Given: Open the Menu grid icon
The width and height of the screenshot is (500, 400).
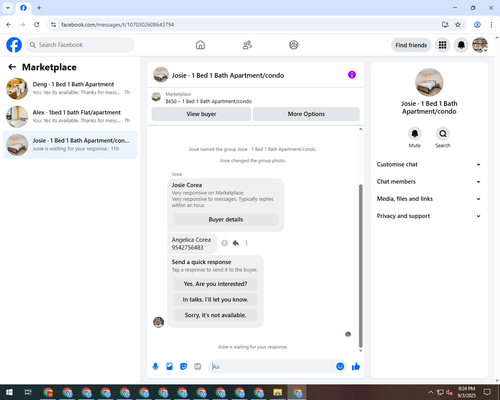Looking at the screenshot, I should point(442,45).
